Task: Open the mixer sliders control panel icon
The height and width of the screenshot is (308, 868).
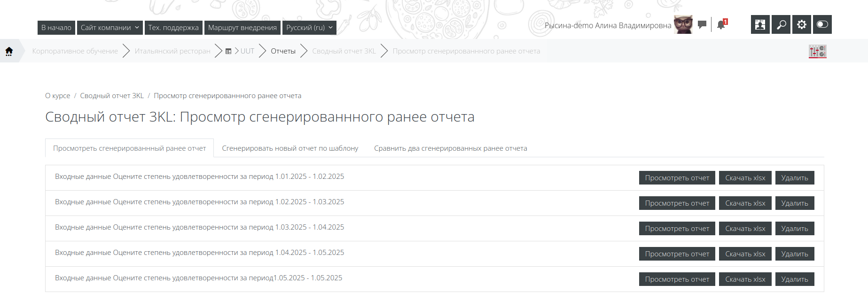Action: click(x=817, y=51)
